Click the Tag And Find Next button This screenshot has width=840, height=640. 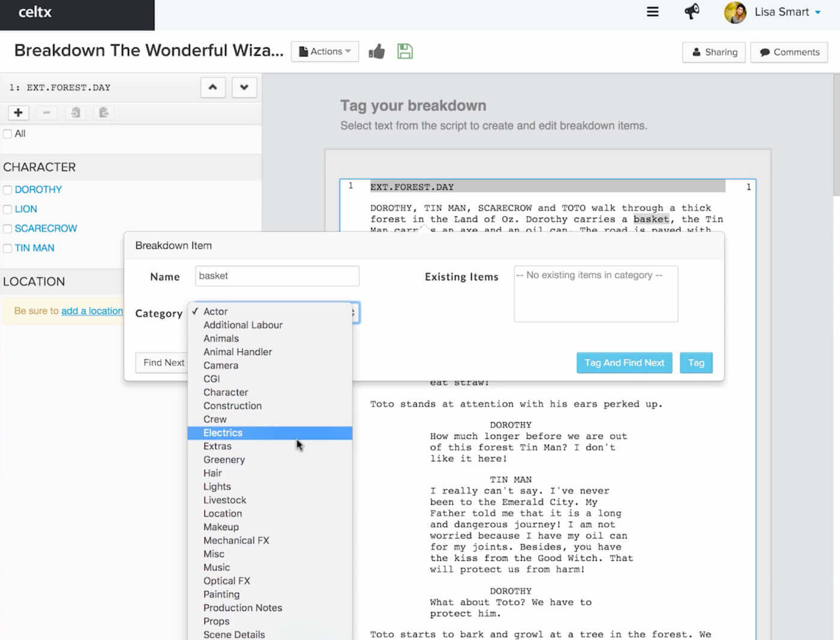(x=624, y=362)
